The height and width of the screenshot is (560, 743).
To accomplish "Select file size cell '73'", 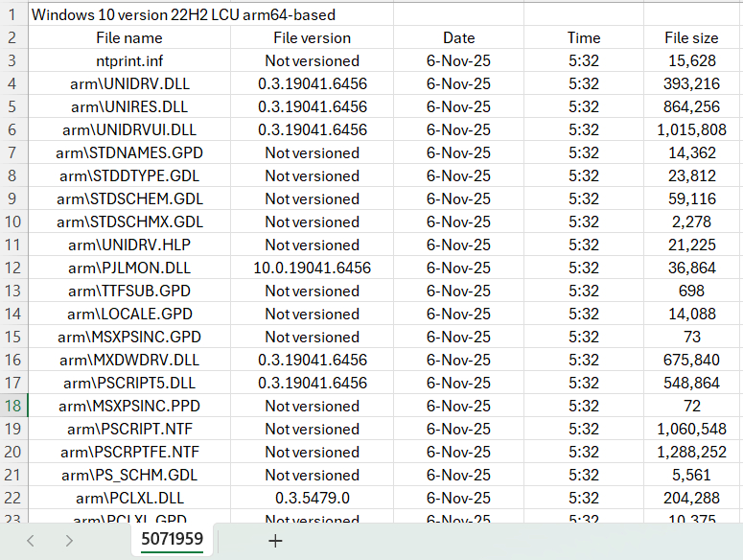I will click(x=692, y=337).
